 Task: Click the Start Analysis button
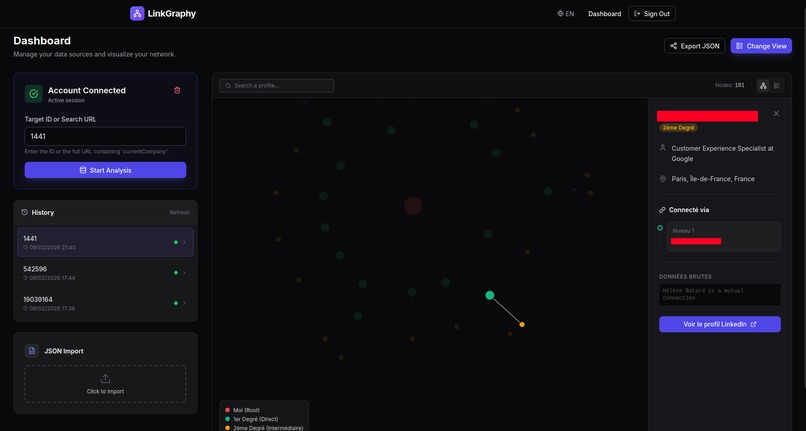pos(105,170)
